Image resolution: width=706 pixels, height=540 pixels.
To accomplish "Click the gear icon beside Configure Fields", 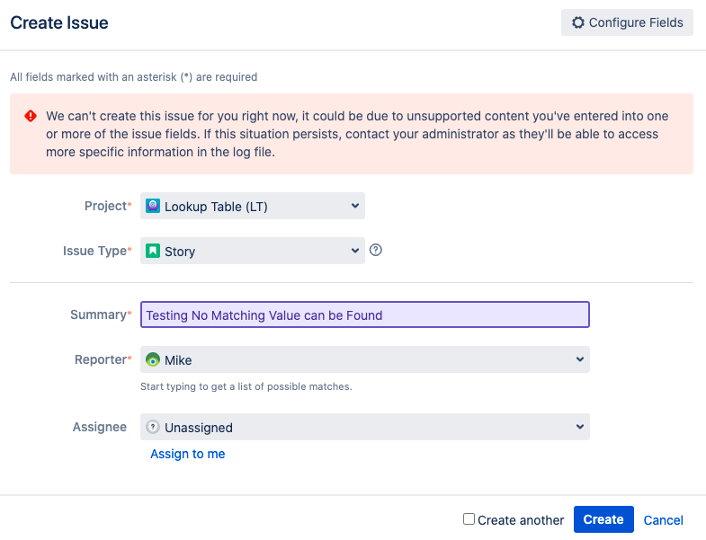I will [x=578, y=23].
